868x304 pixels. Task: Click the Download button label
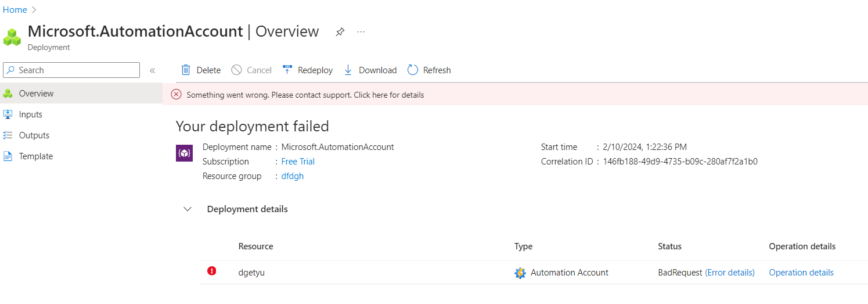(x=378, y=70)
